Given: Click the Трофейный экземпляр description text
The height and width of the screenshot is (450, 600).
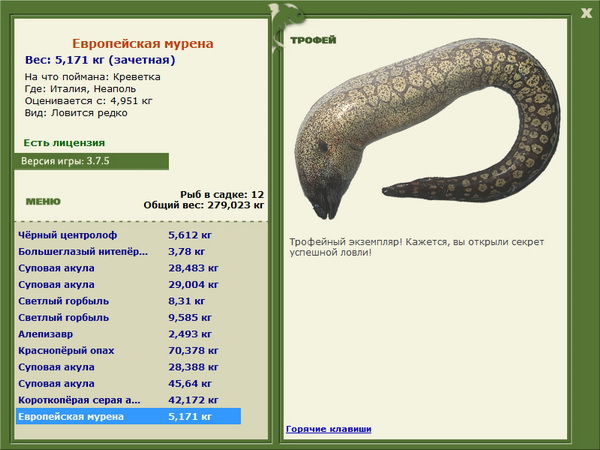Looking at the screenshot, I should tap(417, 247).
